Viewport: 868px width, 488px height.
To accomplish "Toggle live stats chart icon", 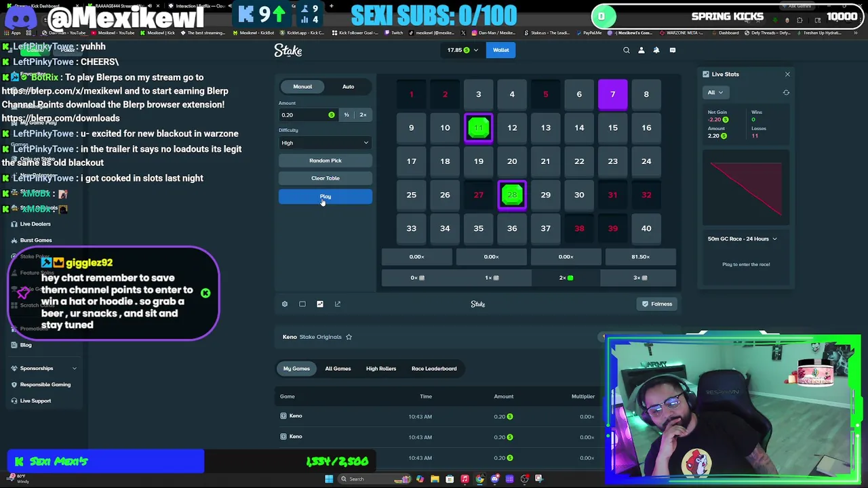I will click(320, 304).
